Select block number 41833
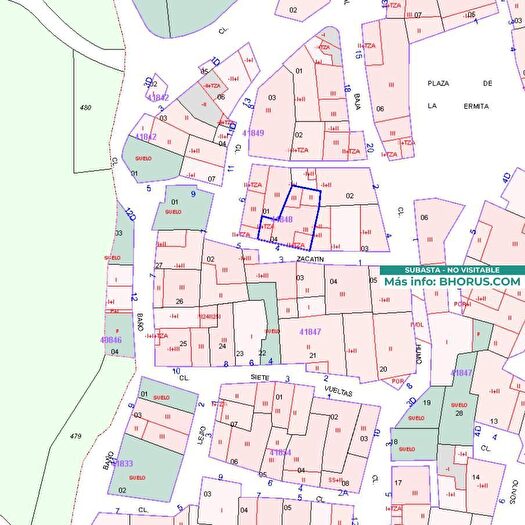This screenshot has width=525, height=525. coord(122,463)
